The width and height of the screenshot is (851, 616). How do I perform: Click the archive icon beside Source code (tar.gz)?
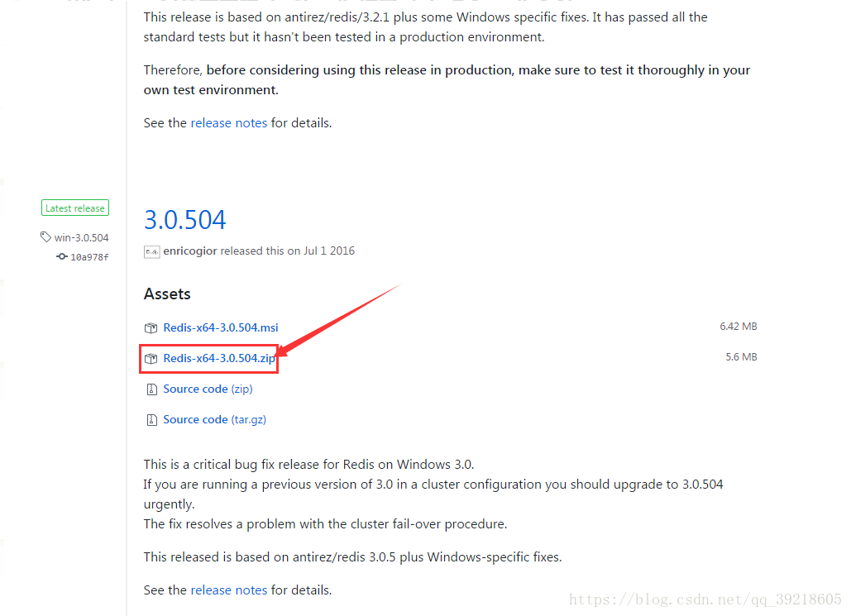(x=152, y=419)
